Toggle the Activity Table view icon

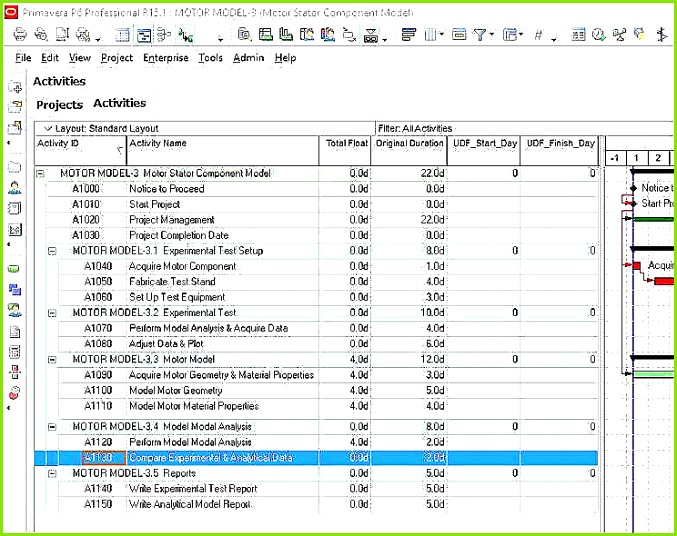(x=123, y=35)
